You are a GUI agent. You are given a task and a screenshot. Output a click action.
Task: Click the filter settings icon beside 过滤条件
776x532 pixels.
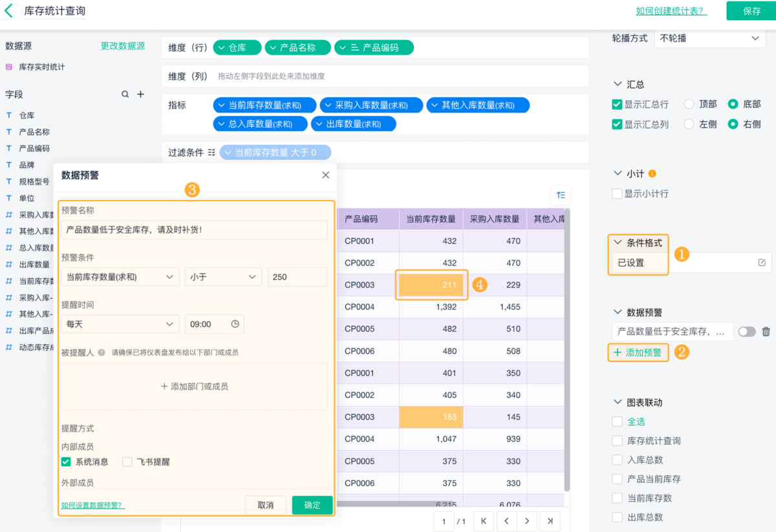point(211,153)
